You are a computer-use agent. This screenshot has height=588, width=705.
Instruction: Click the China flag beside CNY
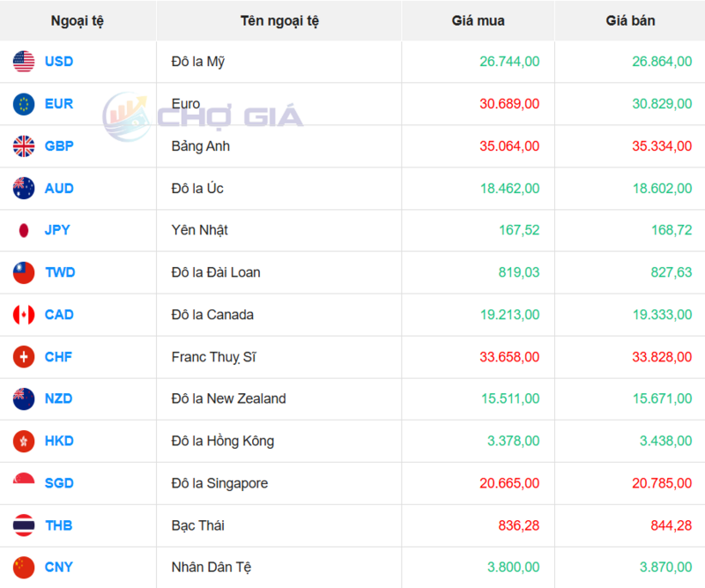[x=24, y=567]
